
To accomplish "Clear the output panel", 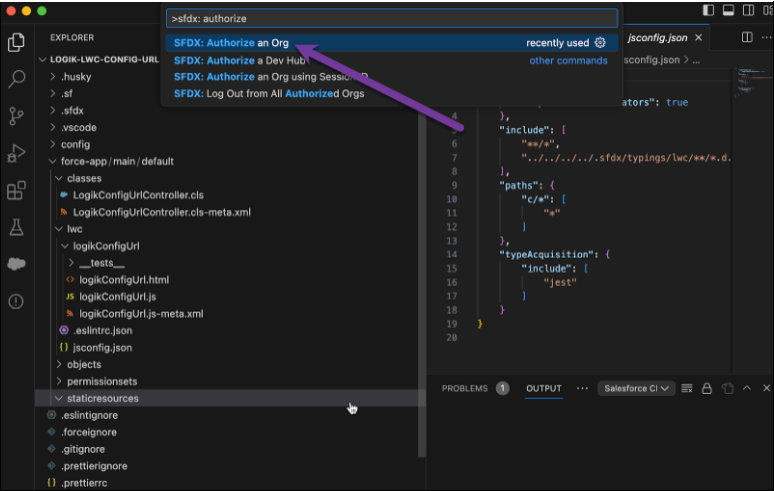I will coord(687,389).
